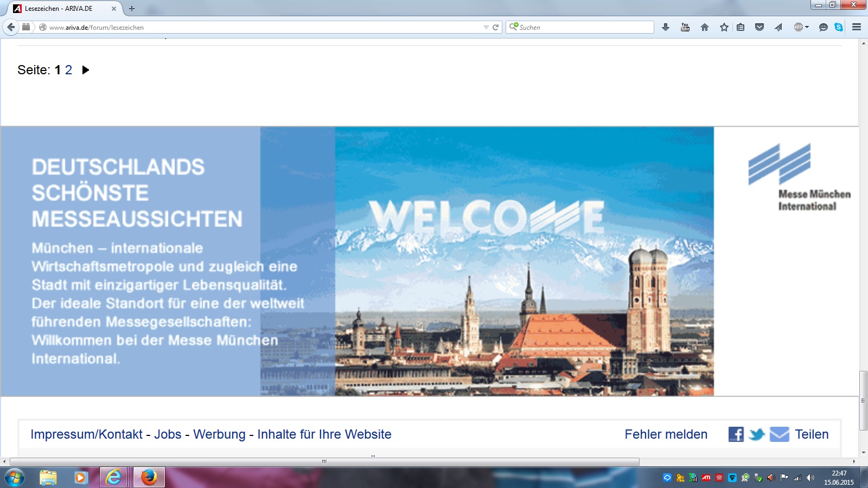Click the Teilen link

pos(812,434)
